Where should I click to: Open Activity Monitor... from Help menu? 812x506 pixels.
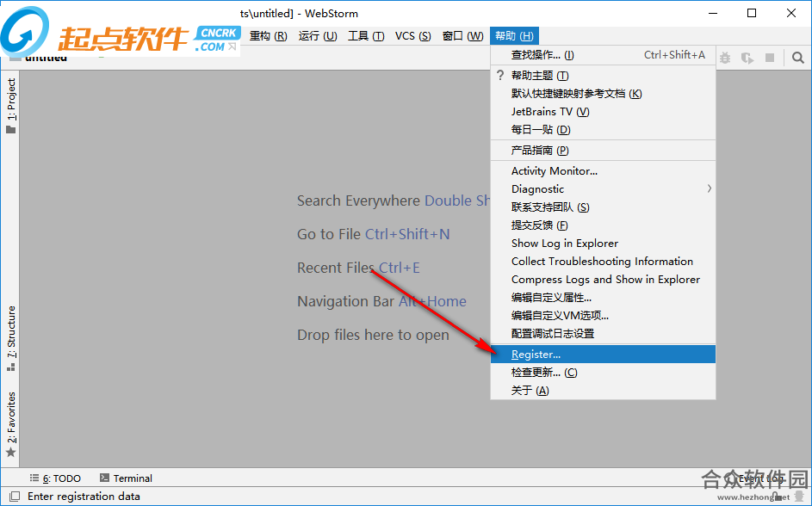[x=603, y=170]
